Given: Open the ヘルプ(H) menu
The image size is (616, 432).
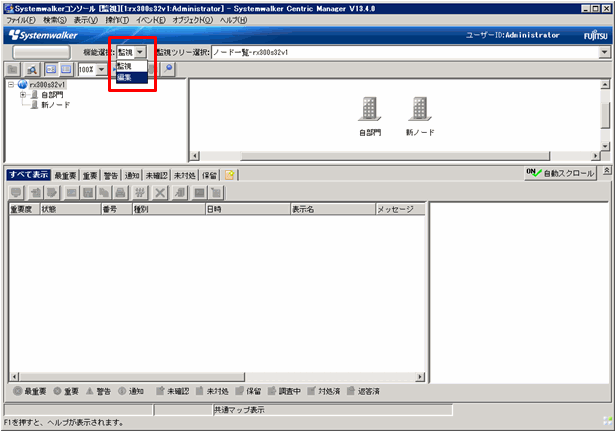Looking at the screenshot, I should [x=233, y=20].
